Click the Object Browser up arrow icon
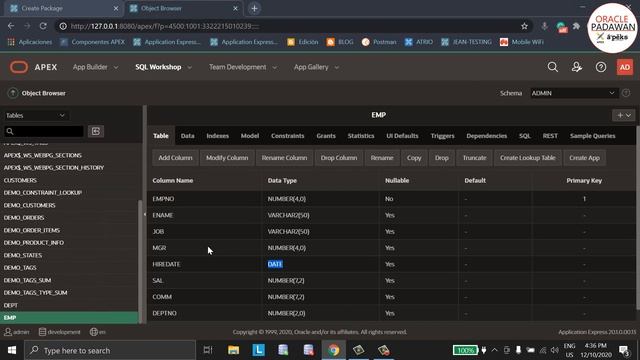 click(x=13, y=93)
